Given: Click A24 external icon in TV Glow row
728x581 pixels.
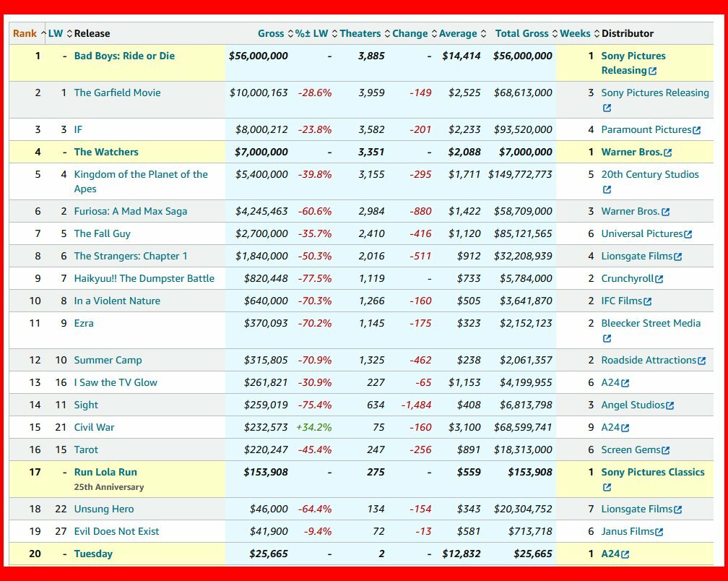Looking at the screenshot, I should point(625,383).
